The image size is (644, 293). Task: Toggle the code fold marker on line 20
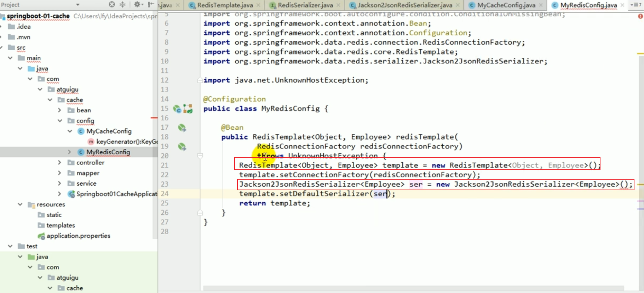pos(200,156)
